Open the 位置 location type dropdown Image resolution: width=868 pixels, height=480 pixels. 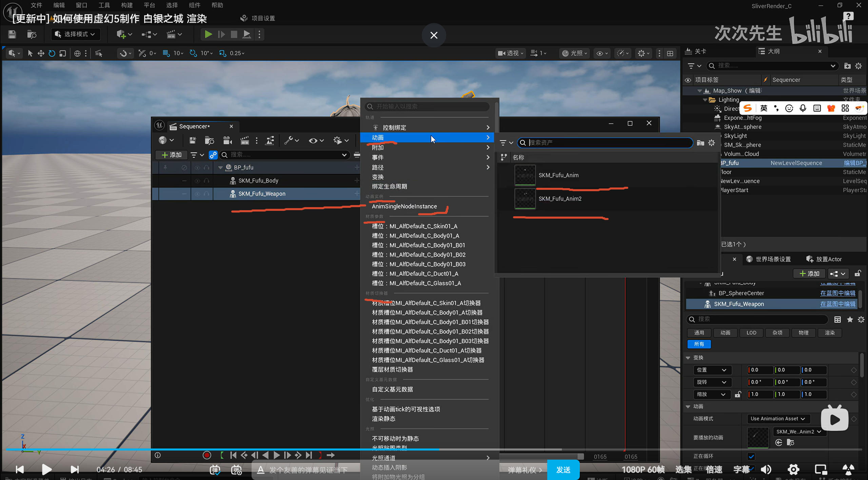click(712, 370)
